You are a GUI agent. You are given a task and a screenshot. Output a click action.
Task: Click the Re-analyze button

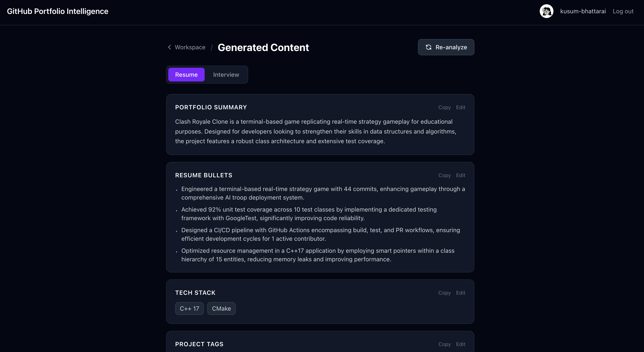[x=446, y=47]
